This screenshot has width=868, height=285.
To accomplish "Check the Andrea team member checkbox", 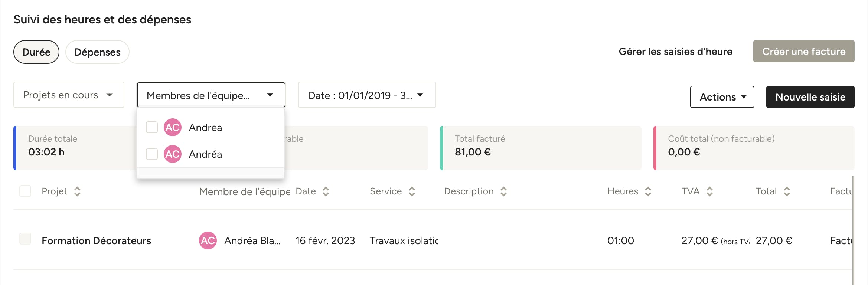I will [152, 127].
